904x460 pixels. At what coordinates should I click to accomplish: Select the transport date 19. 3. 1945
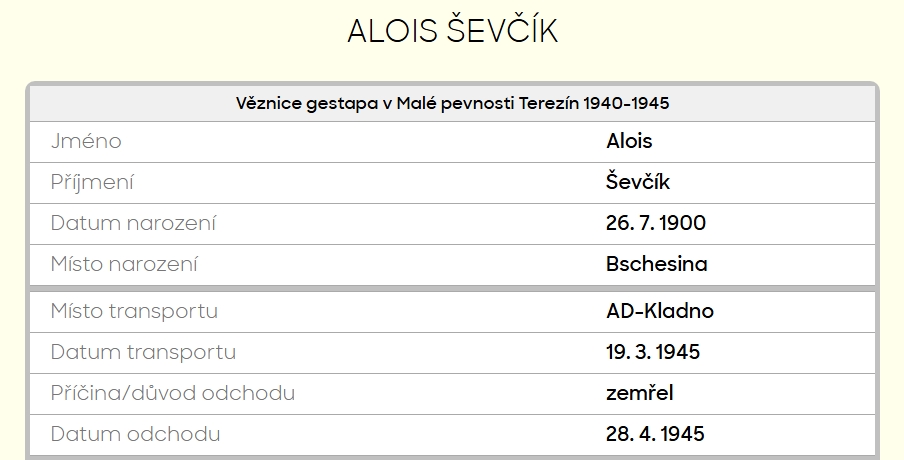(x=653, y=352)
